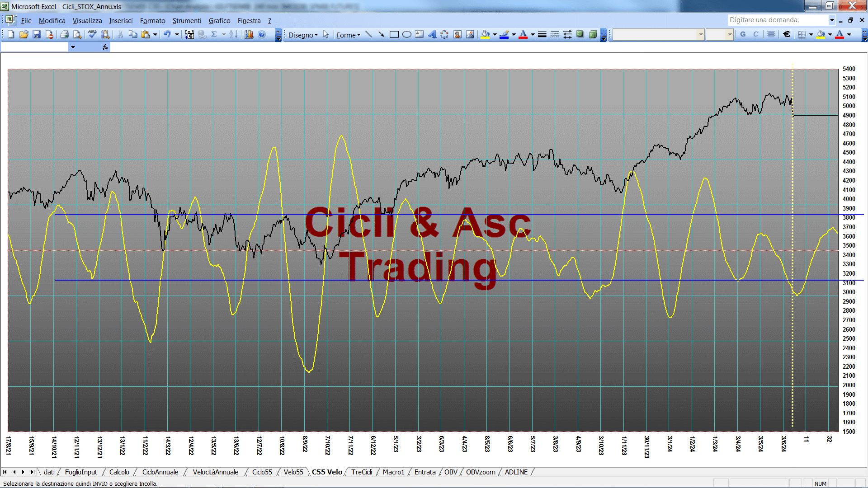Apply shadow style
Image resolution: width=868 pixels, height=488 pixels.
click(580, 34)
